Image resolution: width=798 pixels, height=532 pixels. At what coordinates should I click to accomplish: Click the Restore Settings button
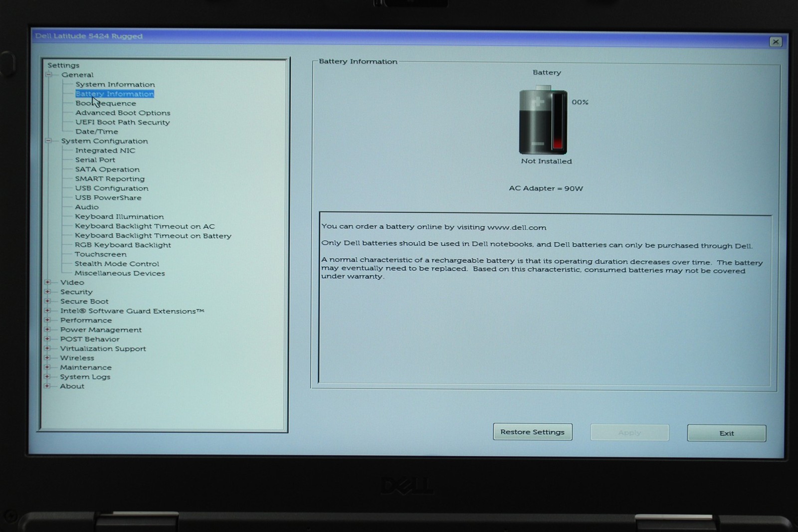[x=533, y=432]
